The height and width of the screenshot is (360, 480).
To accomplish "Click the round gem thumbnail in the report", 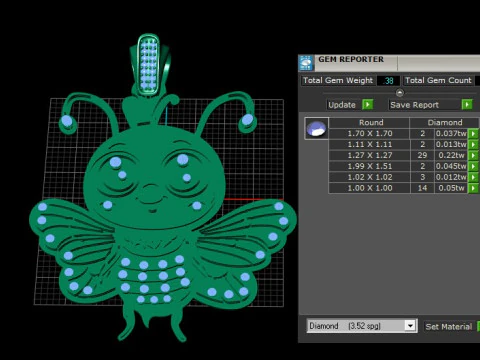I will pos(316,128).
